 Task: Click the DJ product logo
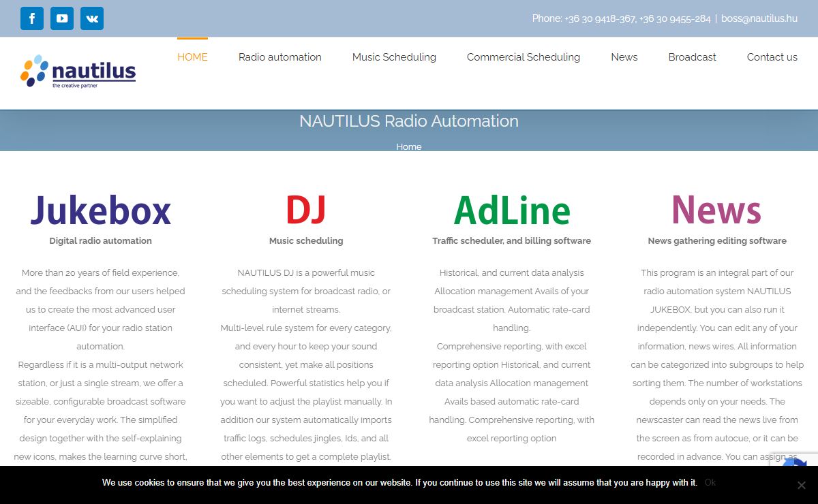[306, 210]
